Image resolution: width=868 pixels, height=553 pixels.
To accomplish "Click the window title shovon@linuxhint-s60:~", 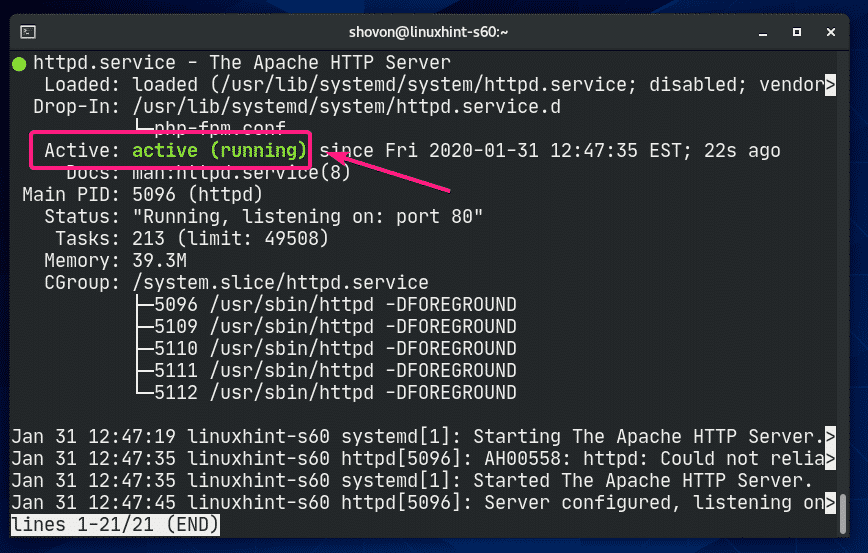I will (433, 31).
